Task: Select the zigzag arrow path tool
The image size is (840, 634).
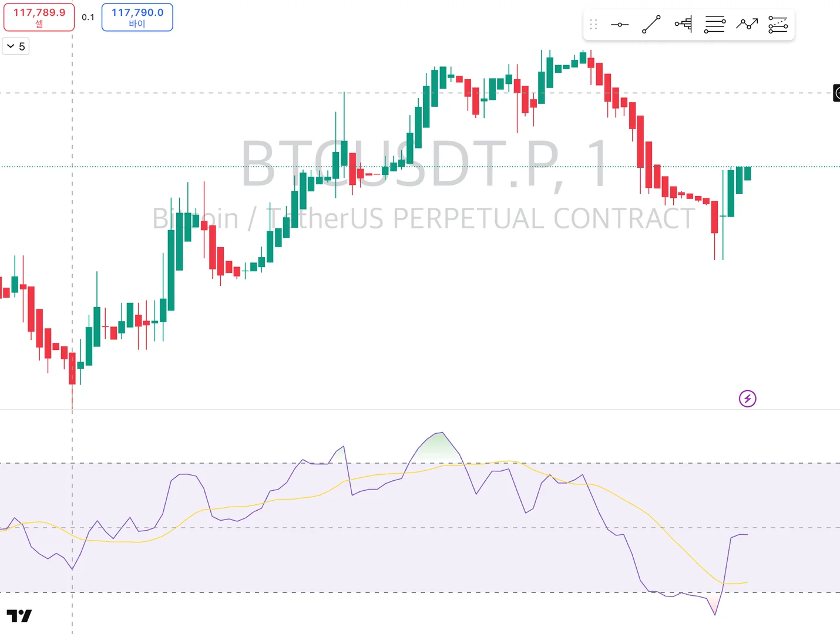Action: [x=747, y=25]
